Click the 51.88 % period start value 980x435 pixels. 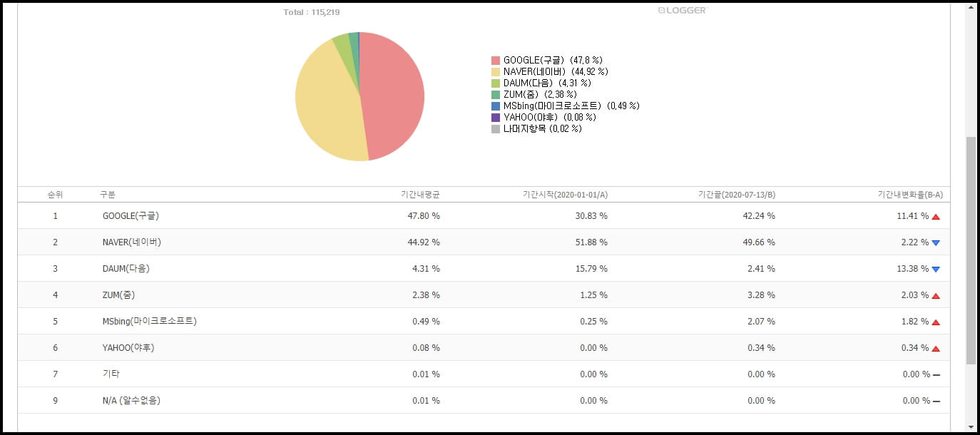pos(591,242)
